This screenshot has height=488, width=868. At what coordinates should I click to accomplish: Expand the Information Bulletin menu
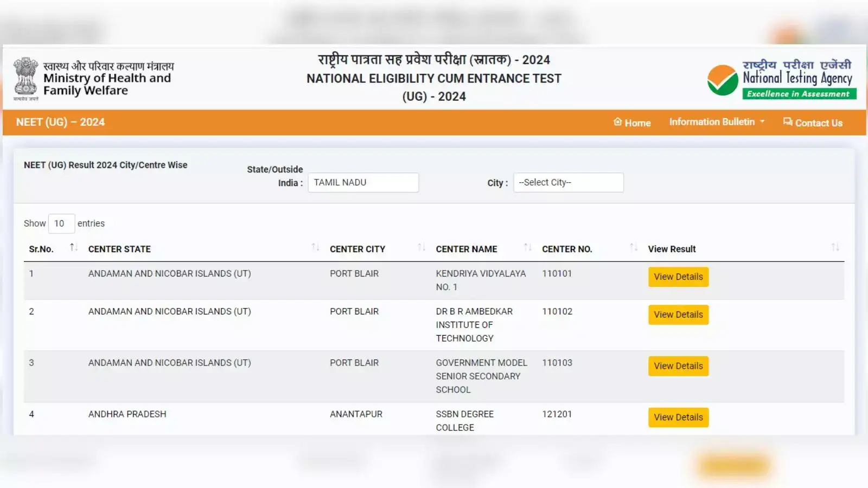pos(716,122)
